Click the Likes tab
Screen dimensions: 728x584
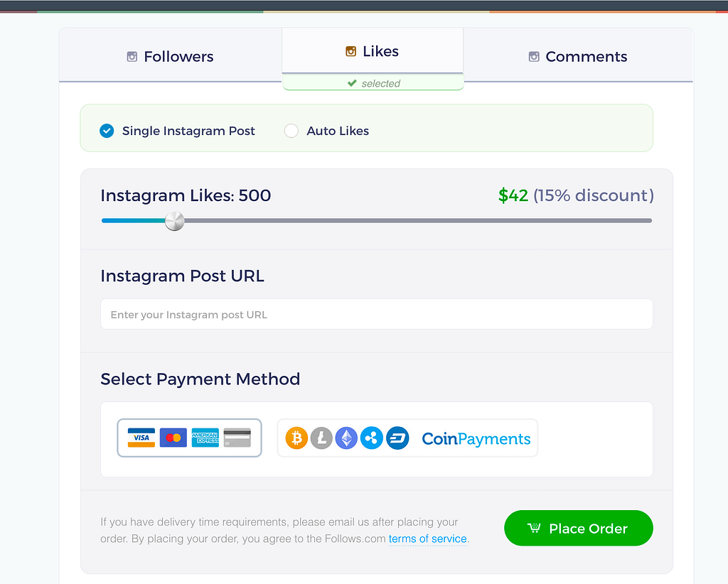click(372, 51)
